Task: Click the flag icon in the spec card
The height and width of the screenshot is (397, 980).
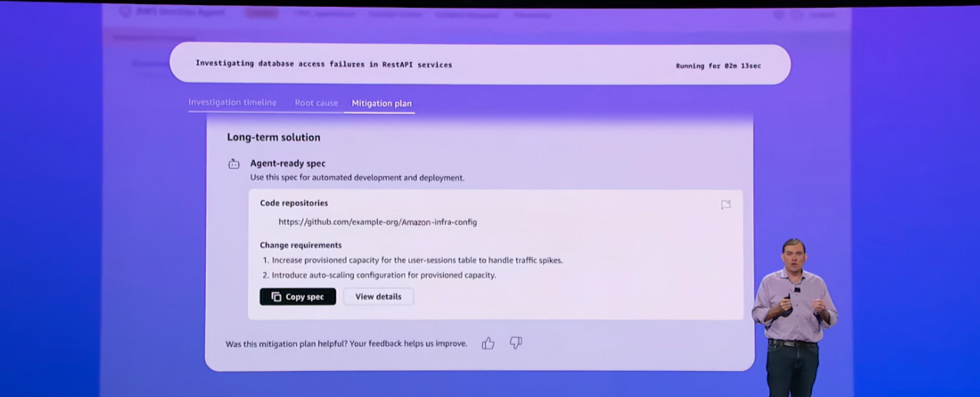Action: click(725, 205)
